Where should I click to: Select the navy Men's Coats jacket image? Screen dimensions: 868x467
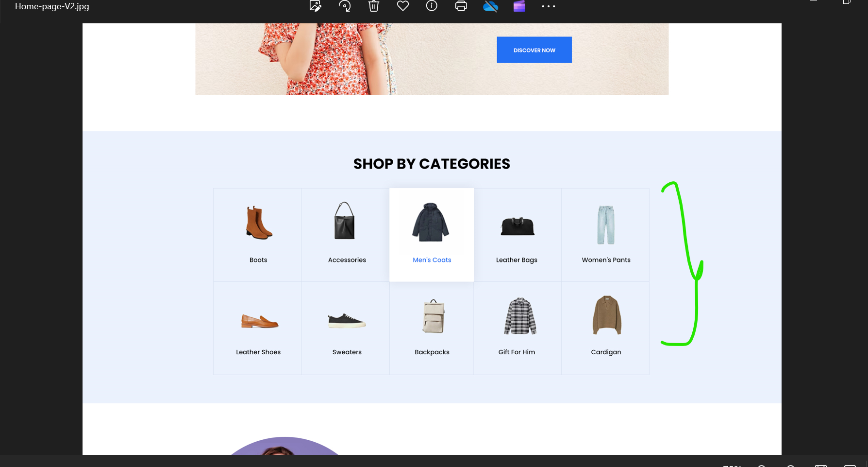pyautogui.click(x=431, y=222)
